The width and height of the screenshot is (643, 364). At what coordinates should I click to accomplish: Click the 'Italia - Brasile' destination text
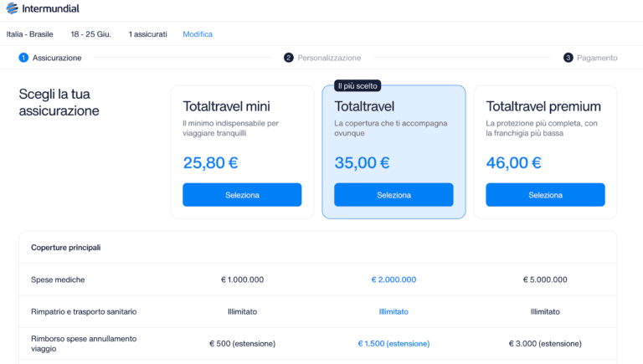[29, 34]
